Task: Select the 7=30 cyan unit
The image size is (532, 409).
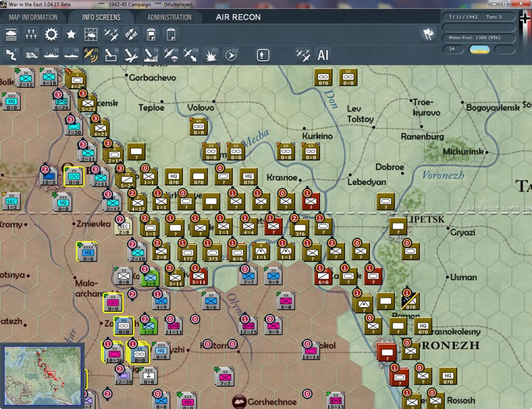Action: (74, 127)
